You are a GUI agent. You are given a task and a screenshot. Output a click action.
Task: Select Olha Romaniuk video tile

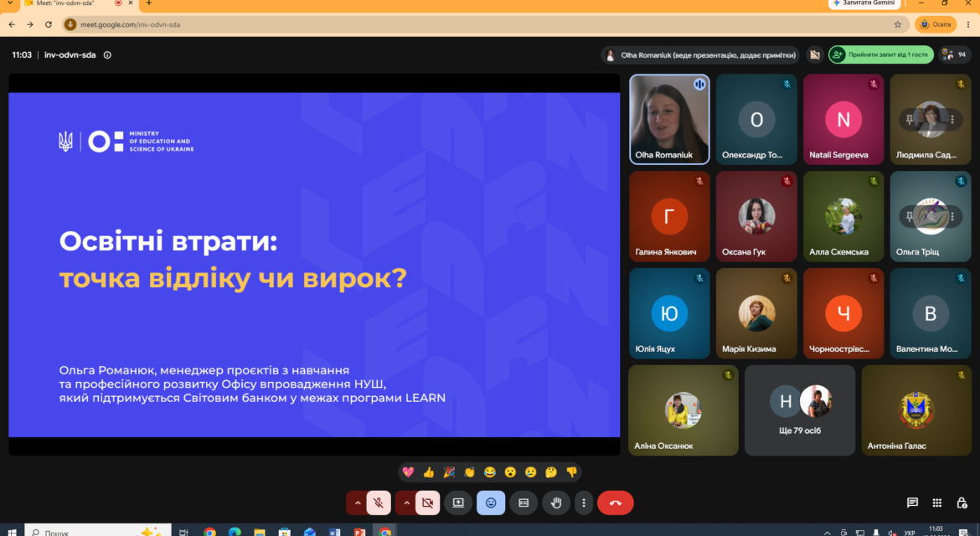pos(669,119)
